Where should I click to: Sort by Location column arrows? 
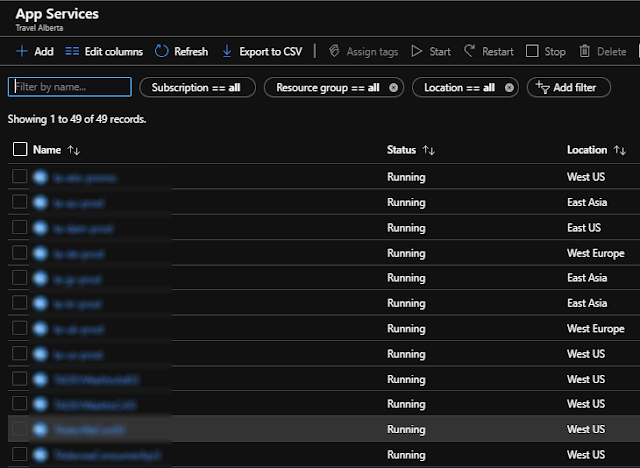620,150
